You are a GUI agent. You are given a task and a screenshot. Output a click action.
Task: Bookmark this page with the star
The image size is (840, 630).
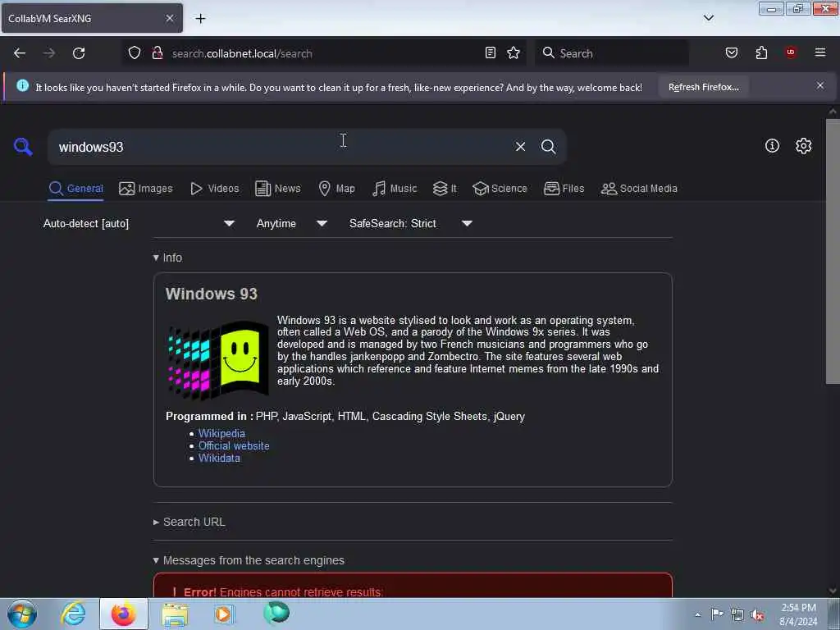[514, 52]
